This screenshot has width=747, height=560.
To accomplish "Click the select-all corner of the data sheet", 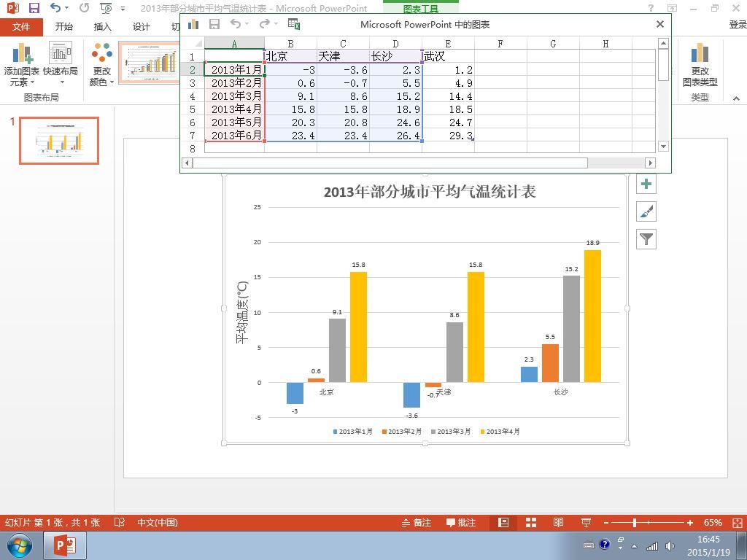I will (193, 43).
